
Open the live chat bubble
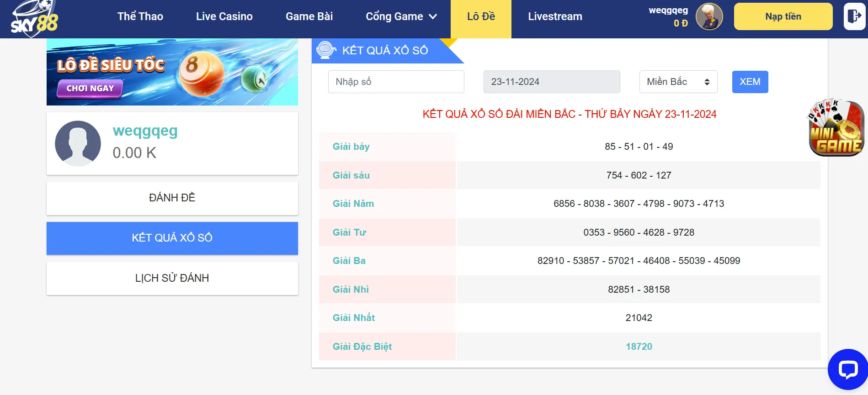847,369
